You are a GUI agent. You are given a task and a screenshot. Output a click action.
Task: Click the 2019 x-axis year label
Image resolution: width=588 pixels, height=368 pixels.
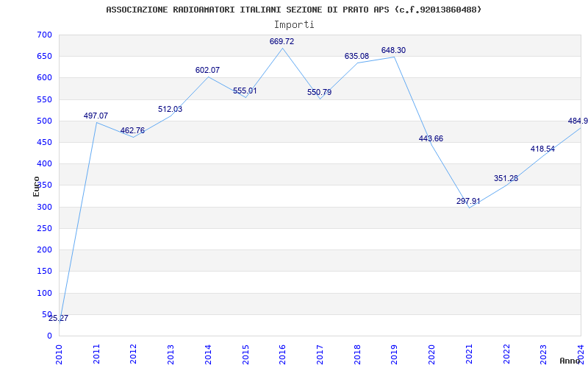click(x=395, y=354)
